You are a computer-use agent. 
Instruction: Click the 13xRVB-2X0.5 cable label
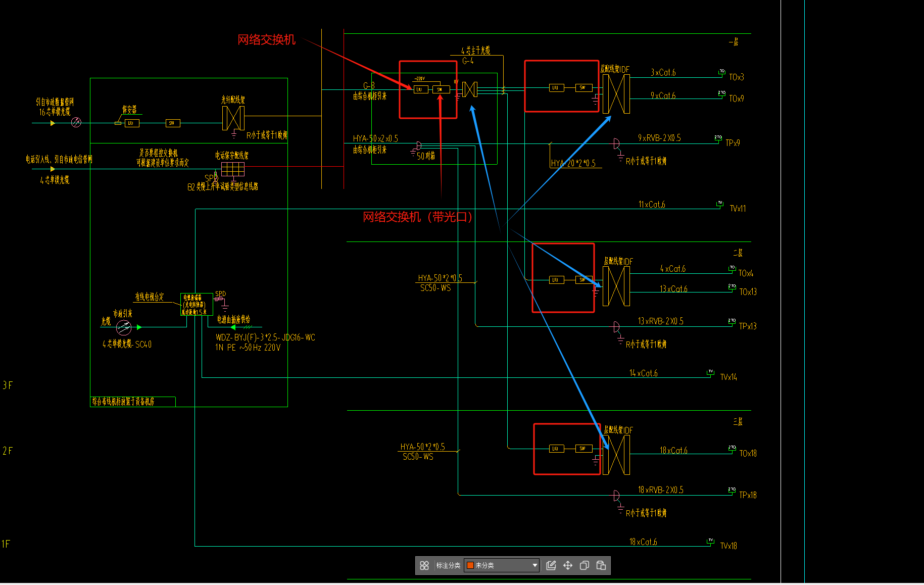coord(661,321)
